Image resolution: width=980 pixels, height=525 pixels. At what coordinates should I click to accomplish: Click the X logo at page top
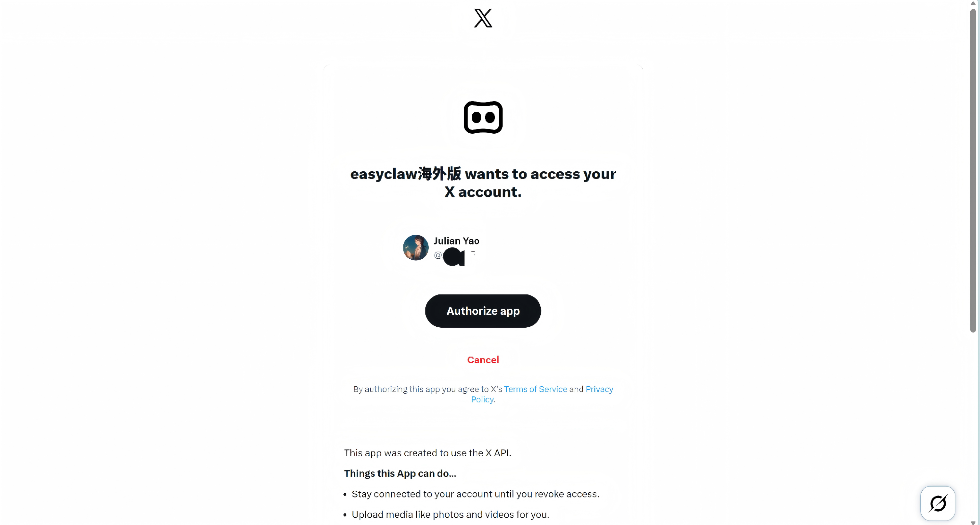point(483,18)
